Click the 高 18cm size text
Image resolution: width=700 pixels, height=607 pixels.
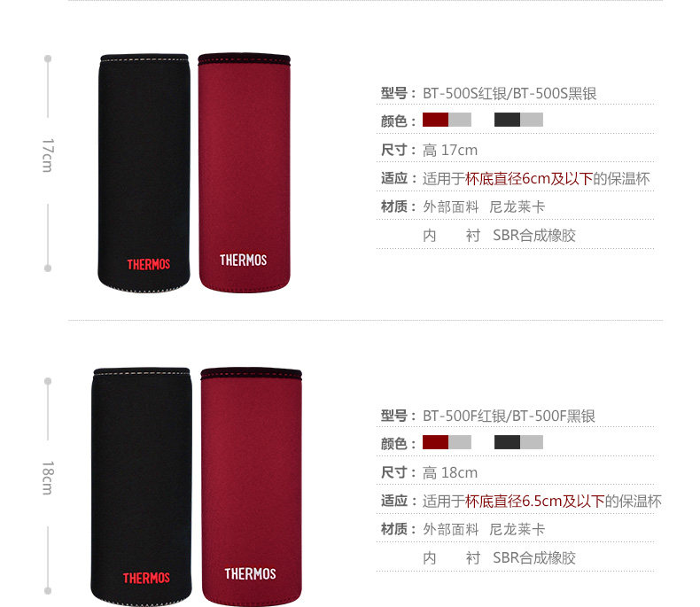[450, 472]
